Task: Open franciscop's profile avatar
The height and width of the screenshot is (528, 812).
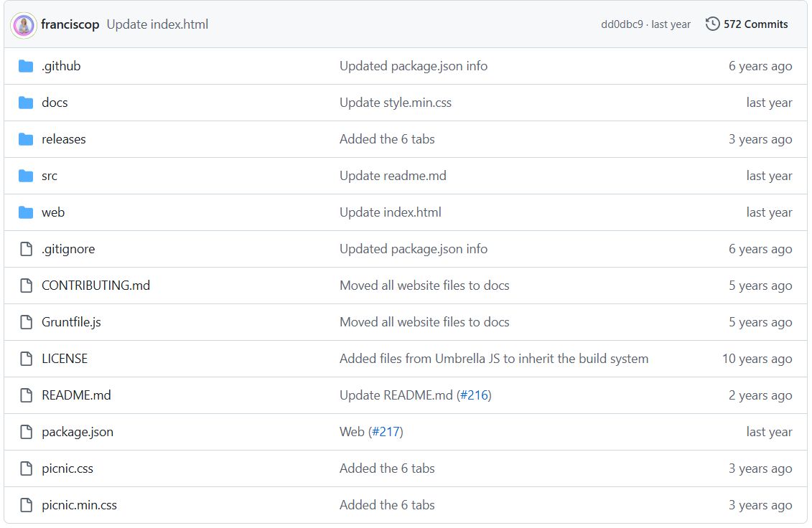Action: [24, 24]
